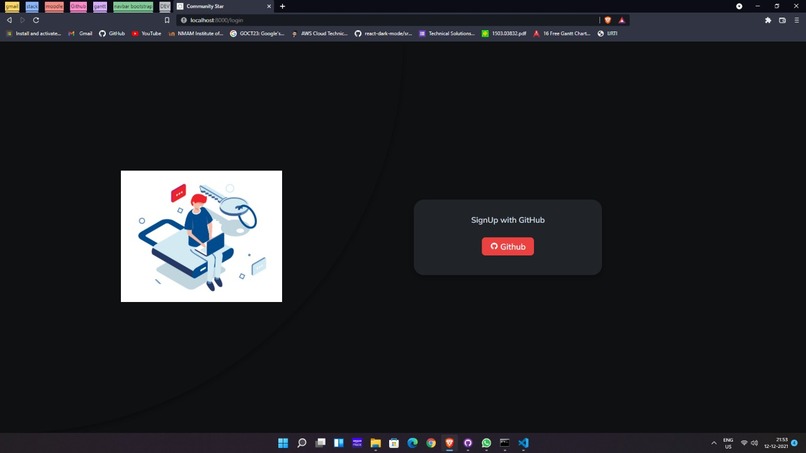The height and width of the screenshot is (453, 806).
Task: Open a new browser tab
Action: (282, 6)
